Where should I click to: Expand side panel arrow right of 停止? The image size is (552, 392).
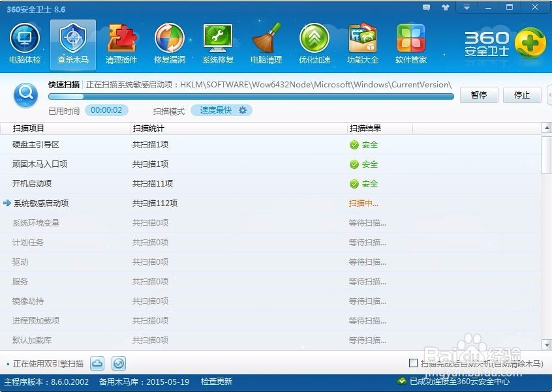coord(549,95)
